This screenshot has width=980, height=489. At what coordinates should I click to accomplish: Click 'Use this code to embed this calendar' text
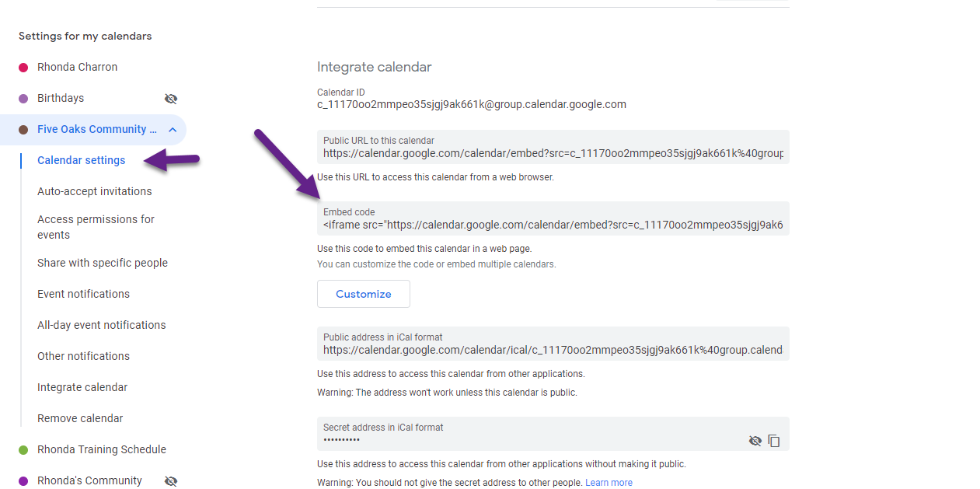click(x=424, y=249)
